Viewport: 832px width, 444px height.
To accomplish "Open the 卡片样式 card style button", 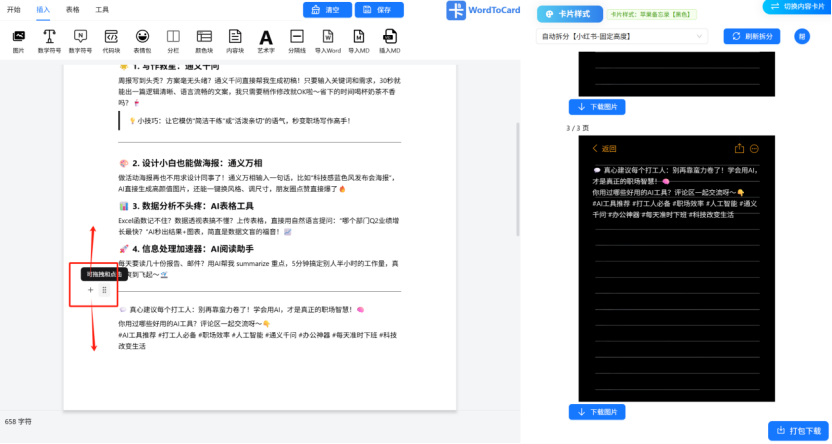I will click(x=570, y=14).
